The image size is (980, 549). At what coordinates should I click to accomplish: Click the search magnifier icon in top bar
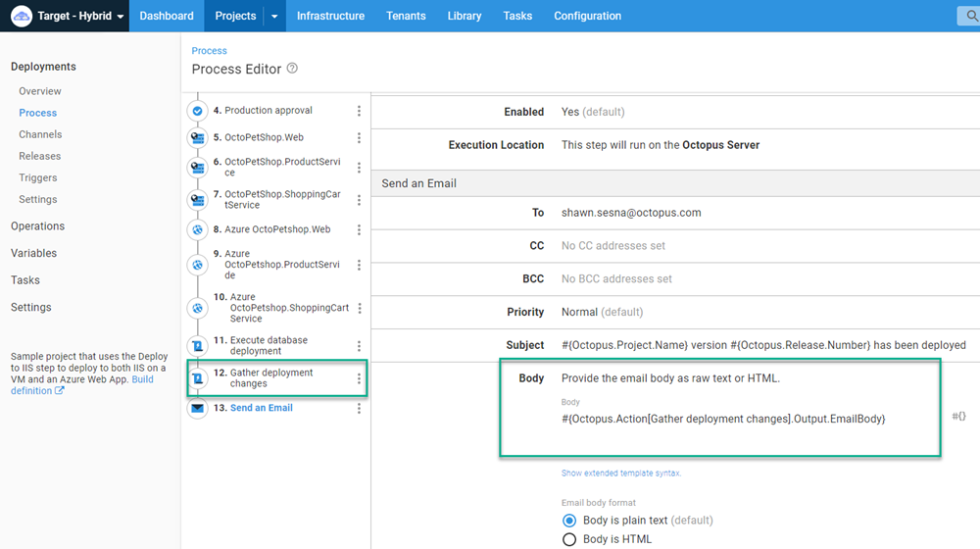pos(969,16)
